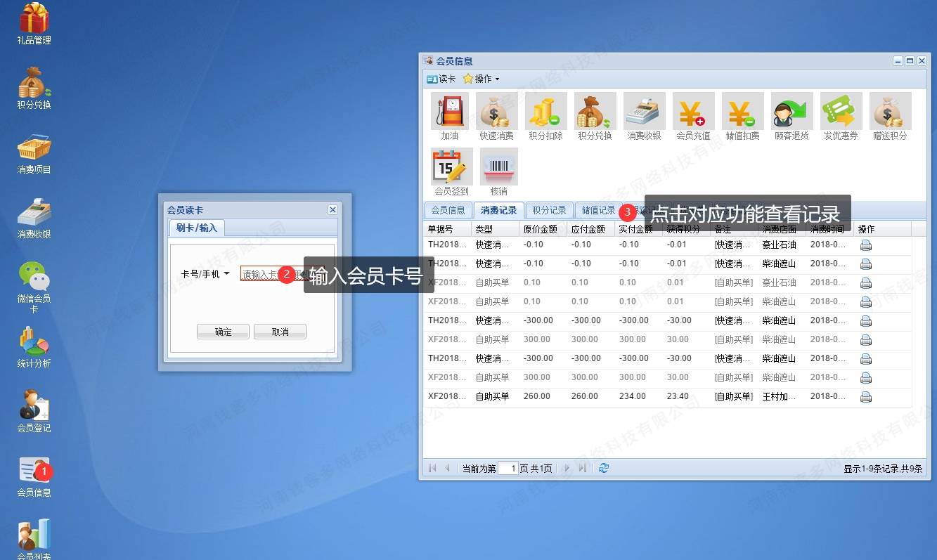Image resolution: width=937 pixels, height=560 pixels.
Task: Click the 操作 column header
Action: tap(883, 229)
